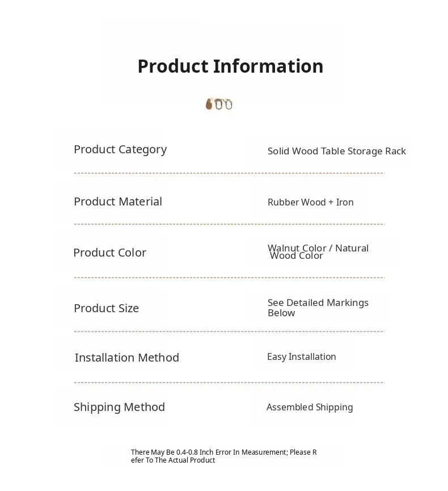The width and height of the screenshot is (448, 491).
Task: Click the Assembled Shipping value
Action: click(x=310, y=407)
